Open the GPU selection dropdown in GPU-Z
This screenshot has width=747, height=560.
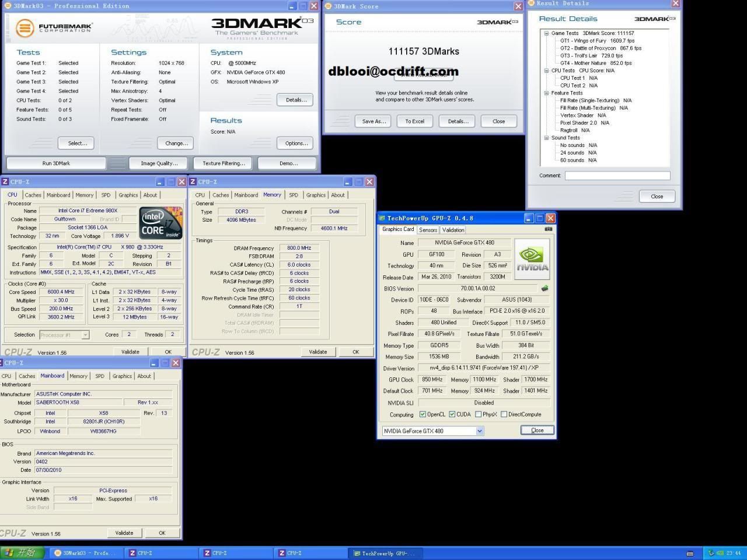(480, 431)
